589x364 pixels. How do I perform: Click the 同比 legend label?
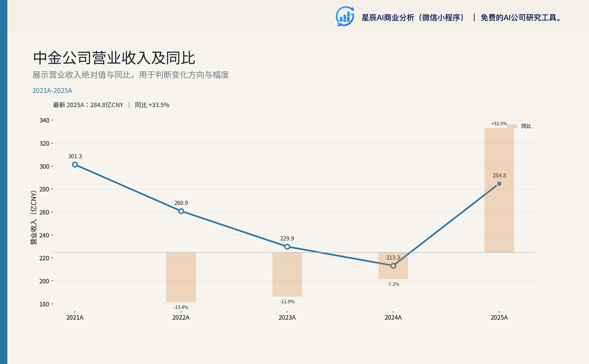pyautogui.click(x=526, y=126)
